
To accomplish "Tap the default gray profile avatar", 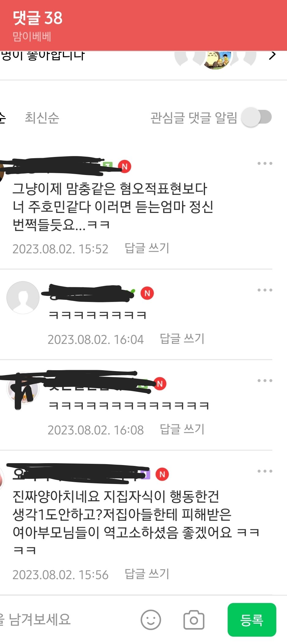I will (x=23, y=298).
